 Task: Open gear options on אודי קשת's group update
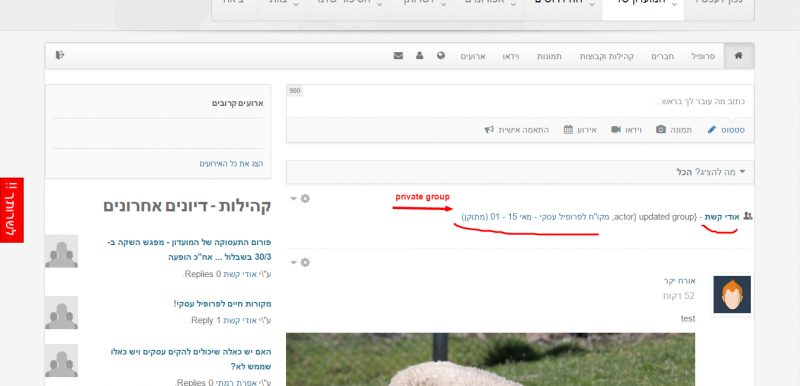point(301,198)
